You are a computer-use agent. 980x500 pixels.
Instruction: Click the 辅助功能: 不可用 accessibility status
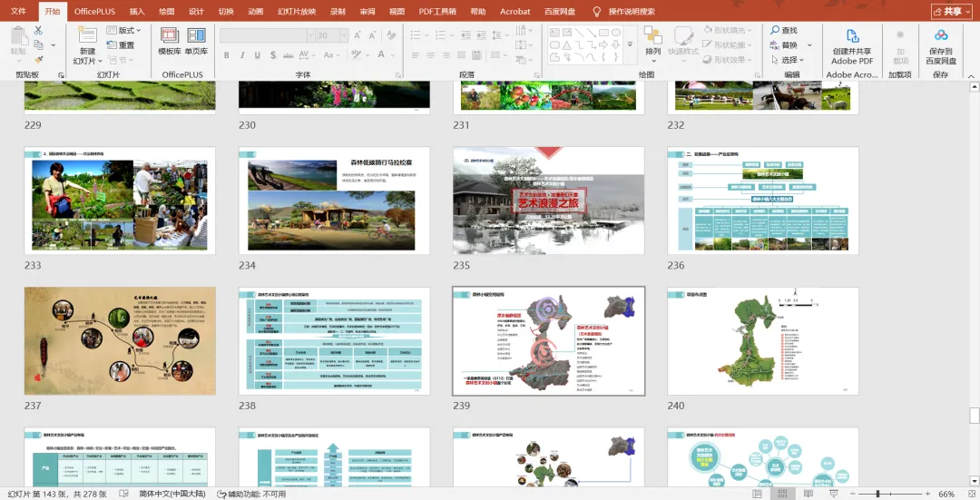point(251,494)
